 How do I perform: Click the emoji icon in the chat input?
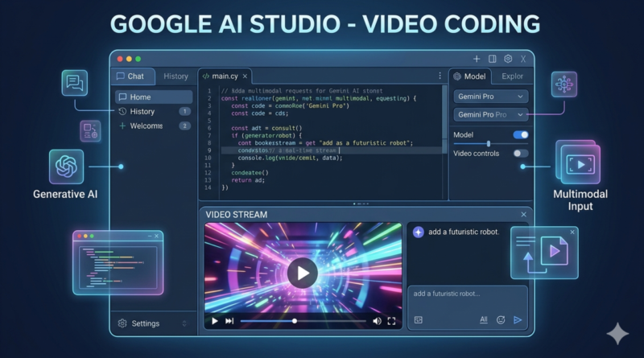pos(500,320)
